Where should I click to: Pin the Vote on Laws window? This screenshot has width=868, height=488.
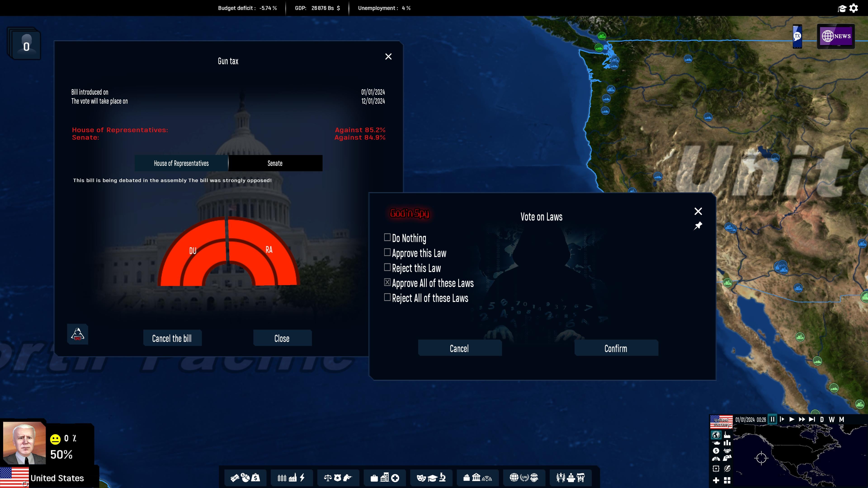698,225
